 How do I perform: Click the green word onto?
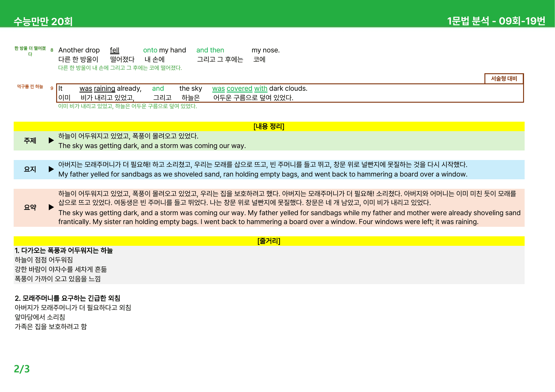tap(150, 50)
